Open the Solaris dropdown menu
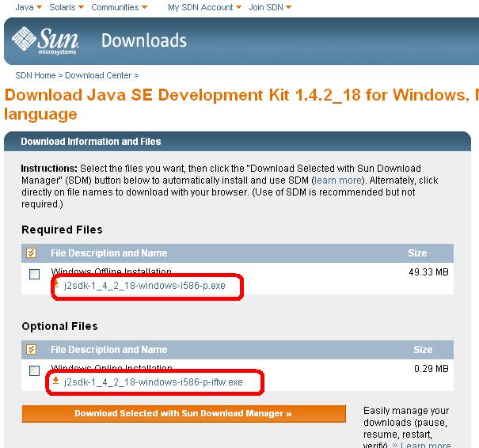Screen dimensions: 479x448 click(67, 7)
